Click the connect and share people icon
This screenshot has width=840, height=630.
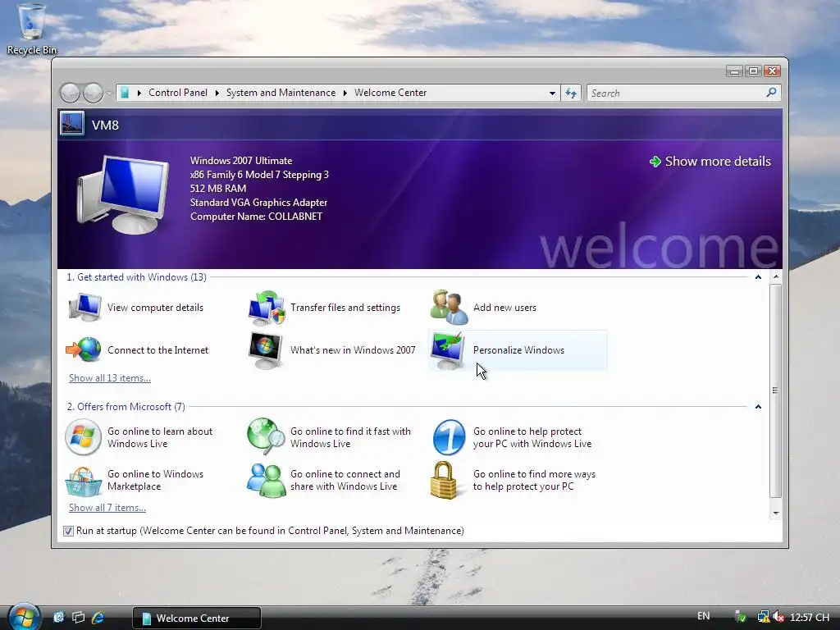(266, 481)
